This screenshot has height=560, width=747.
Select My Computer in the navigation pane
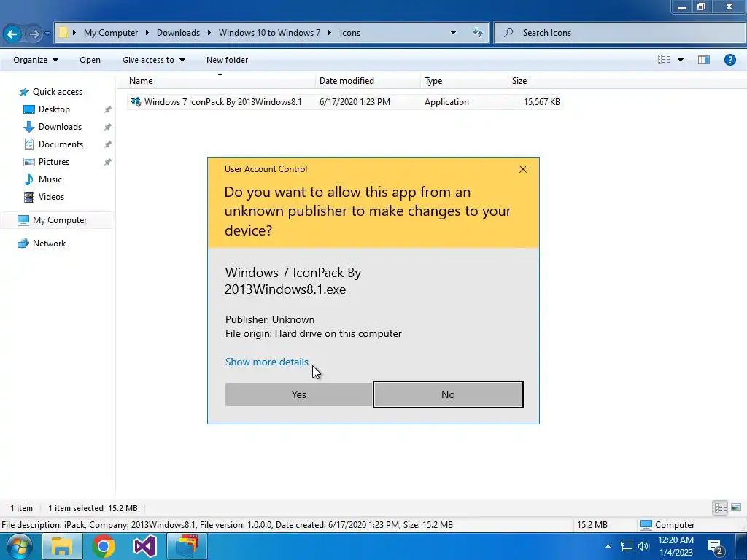(60, 220)
